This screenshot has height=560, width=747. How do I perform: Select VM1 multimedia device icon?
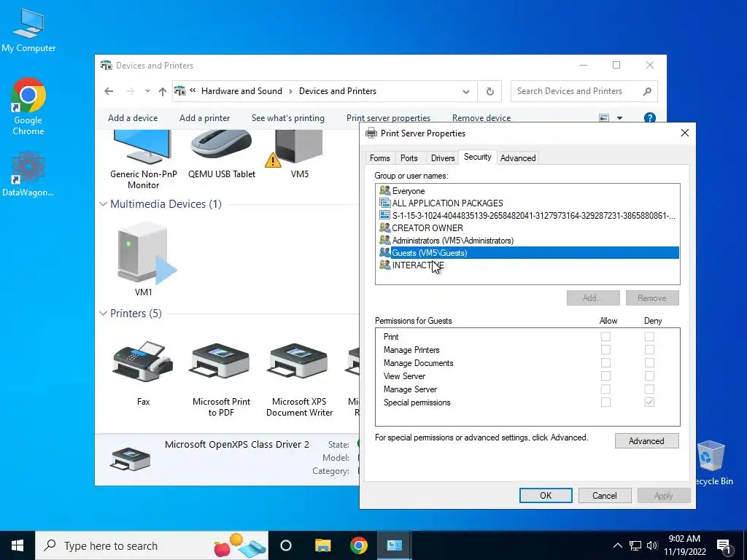point(144,260)
